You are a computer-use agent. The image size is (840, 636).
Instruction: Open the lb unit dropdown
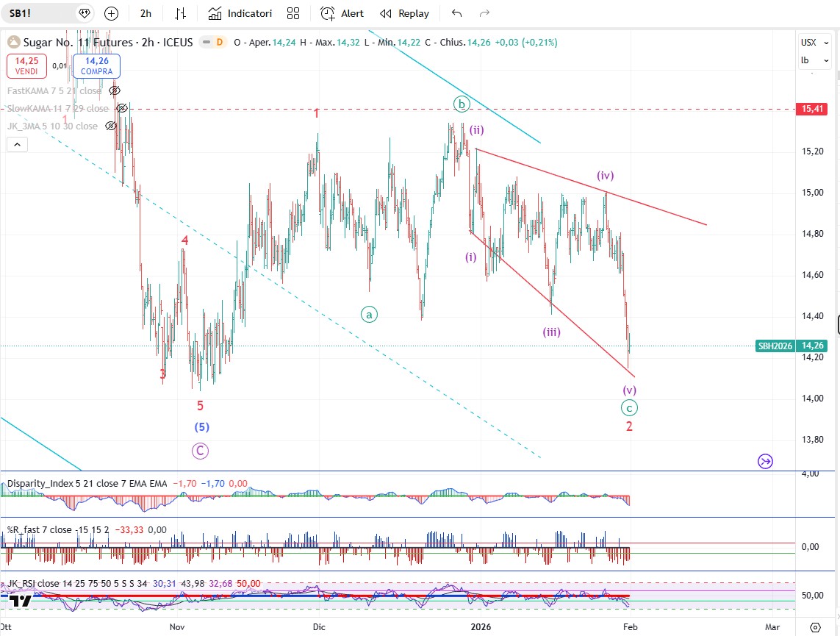[x=809, y=60]
